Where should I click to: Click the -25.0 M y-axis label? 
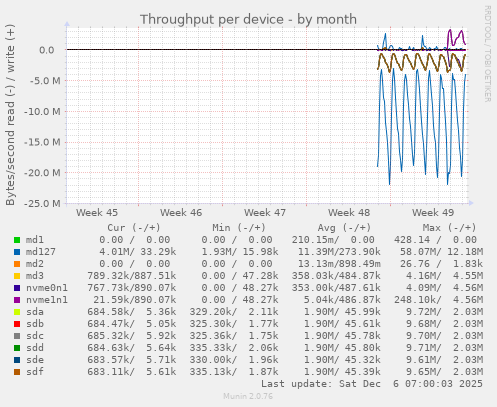(x=42, y=203)
